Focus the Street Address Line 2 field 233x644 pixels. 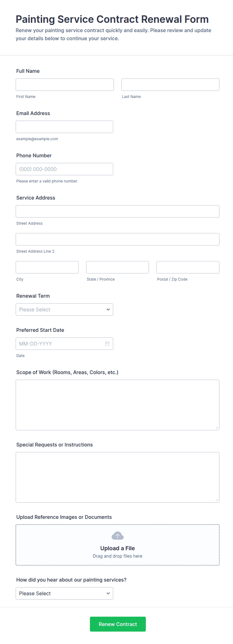tap(118, 239)
